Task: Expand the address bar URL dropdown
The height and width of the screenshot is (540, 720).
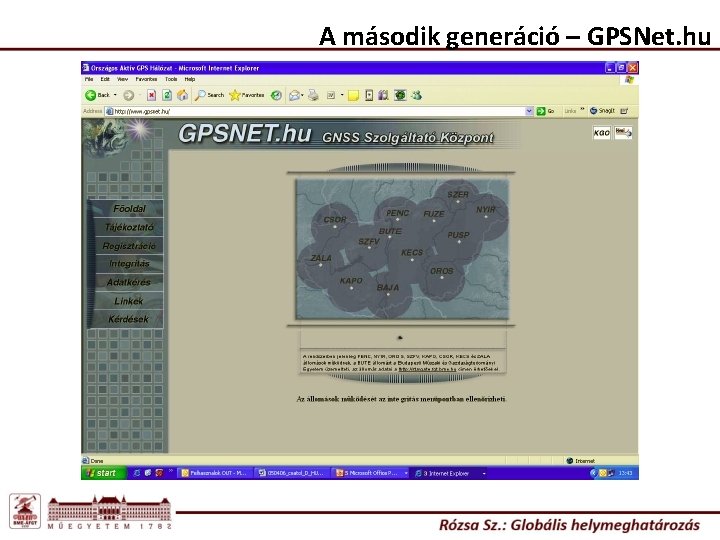Action: [x=529, y=111]
